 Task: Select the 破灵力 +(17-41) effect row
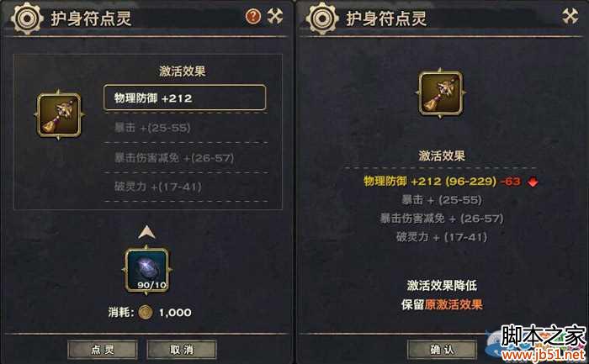[x=186, y=187]
